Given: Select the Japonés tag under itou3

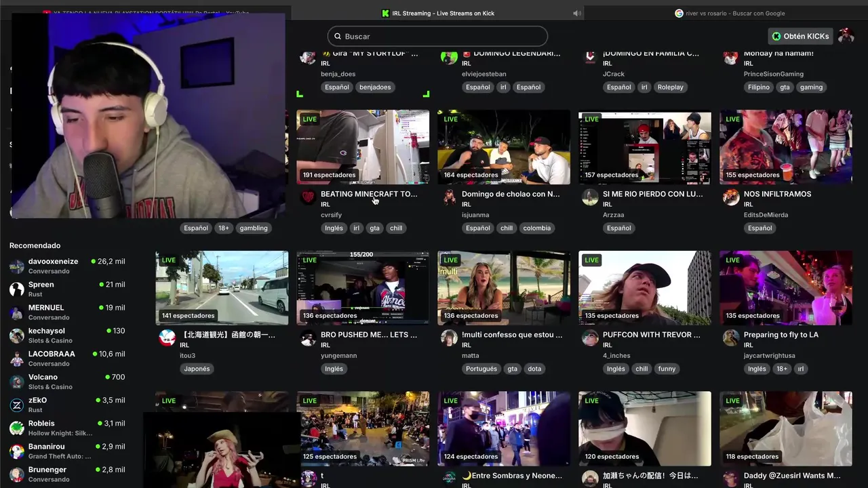Looking at the screenshot, I should click(197, 369).
